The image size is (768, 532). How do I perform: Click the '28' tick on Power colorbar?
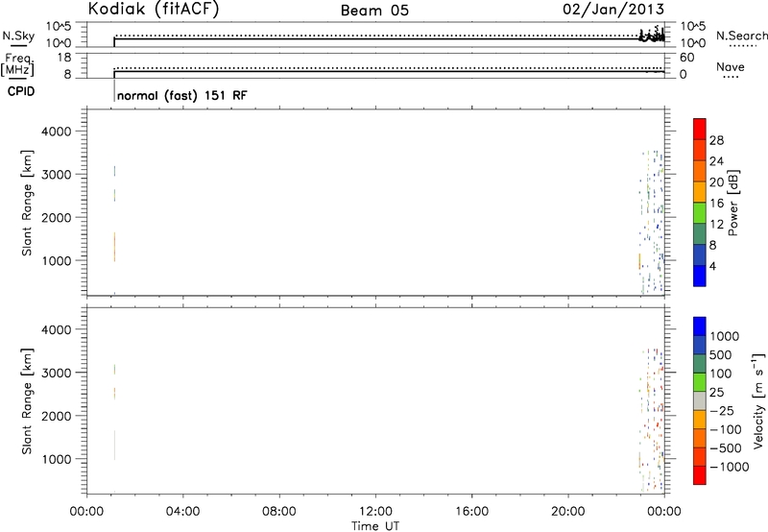716,140
